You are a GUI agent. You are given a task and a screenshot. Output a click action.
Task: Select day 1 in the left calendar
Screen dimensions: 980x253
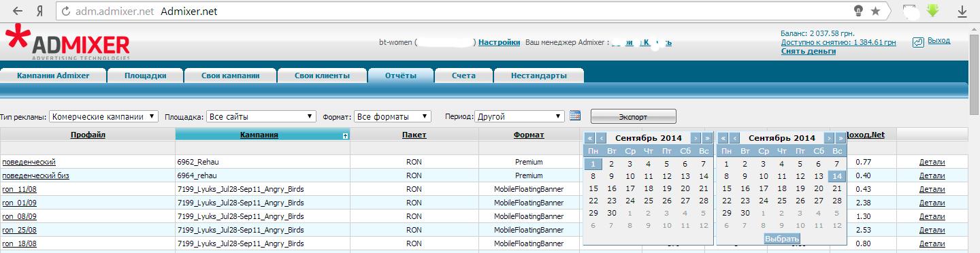click(593, 163)
